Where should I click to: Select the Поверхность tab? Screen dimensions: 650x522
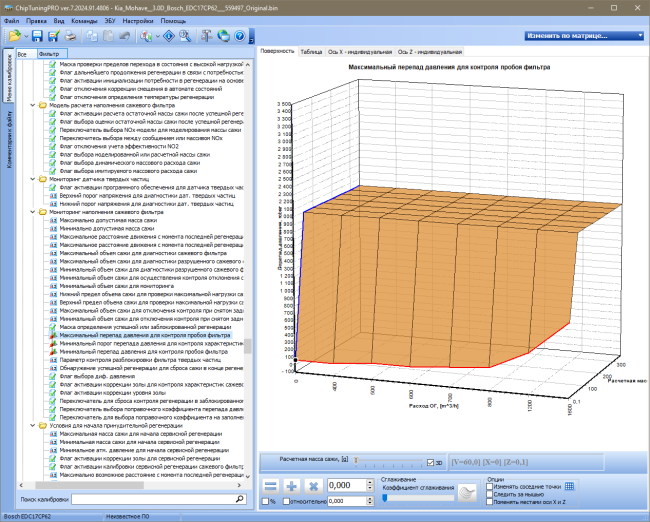[277, 51]
